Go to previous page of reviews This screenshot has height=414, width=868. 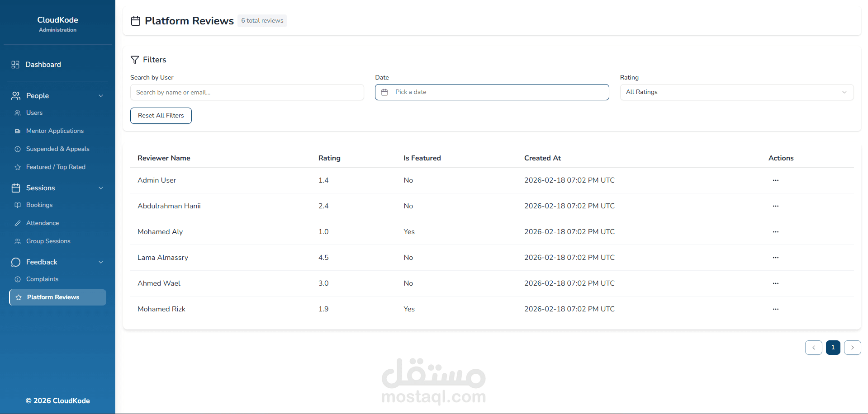813,348
